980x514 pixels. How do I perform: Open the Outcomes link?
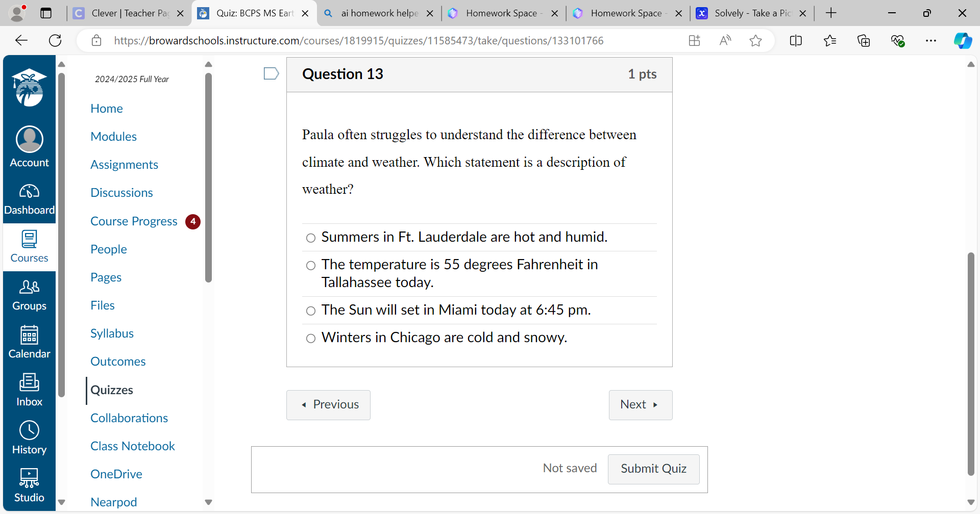pyautogui.click(x=118, y=362)
